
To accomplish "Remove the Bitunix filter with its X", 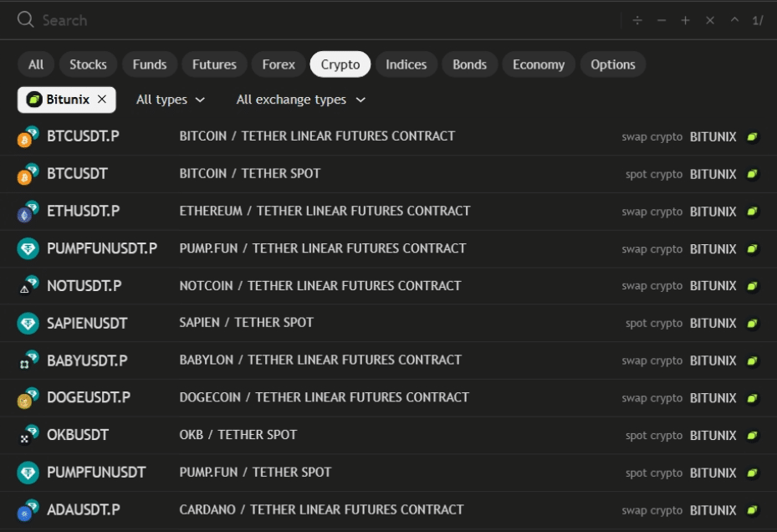I will click(x=102, y=100).
